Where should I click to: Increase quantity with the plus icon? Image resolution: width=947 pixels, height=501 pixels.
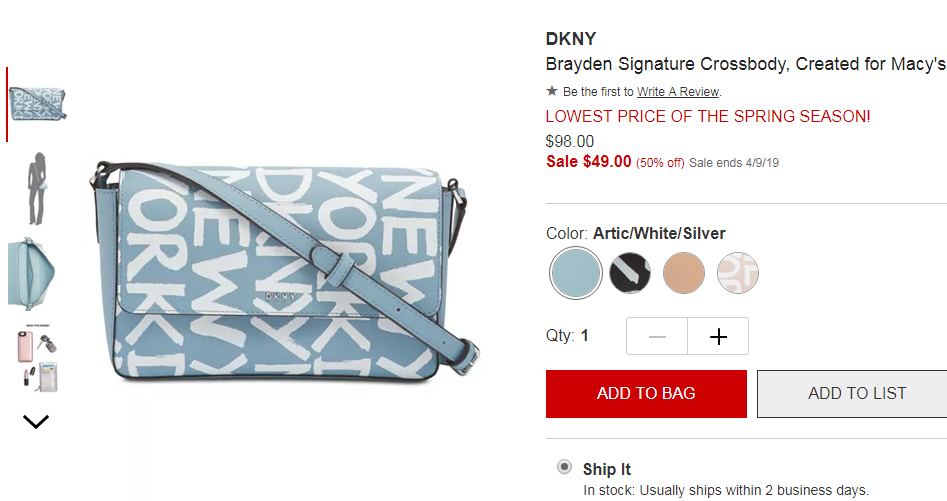718,336
